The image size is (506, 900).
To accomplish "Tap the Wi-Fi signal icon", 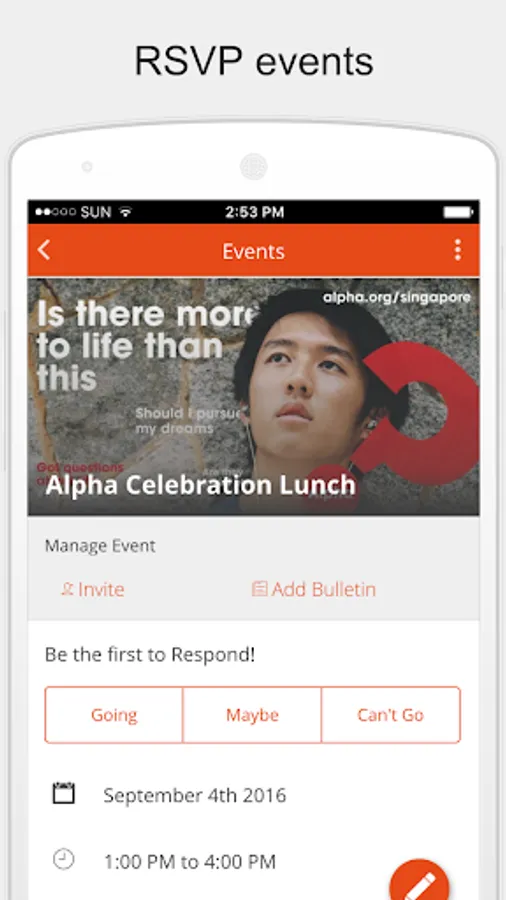I will [x=126, y=212].
